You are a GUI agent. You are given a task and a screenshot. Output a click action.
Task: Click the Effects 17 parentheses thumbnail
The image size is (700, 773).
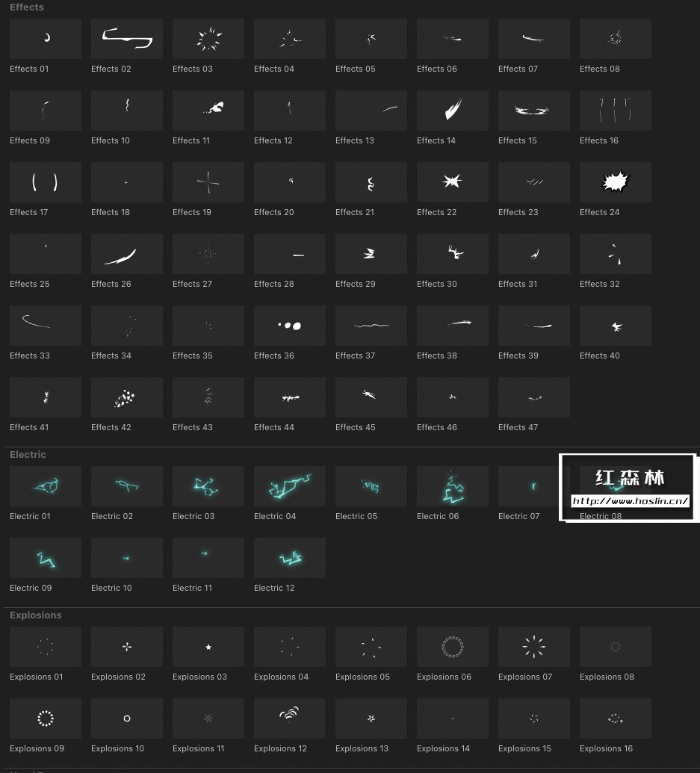coord(46,182)
